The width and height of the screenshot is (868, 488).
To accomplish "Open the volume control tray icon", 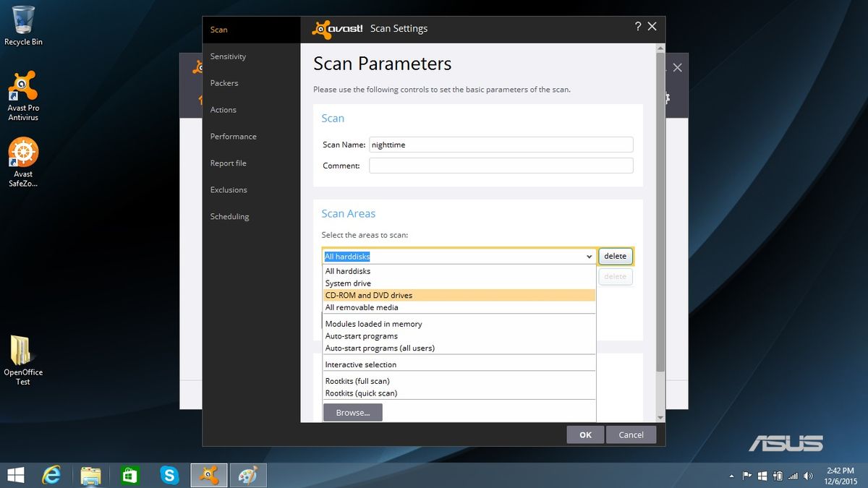I will [x=809, y=476].
